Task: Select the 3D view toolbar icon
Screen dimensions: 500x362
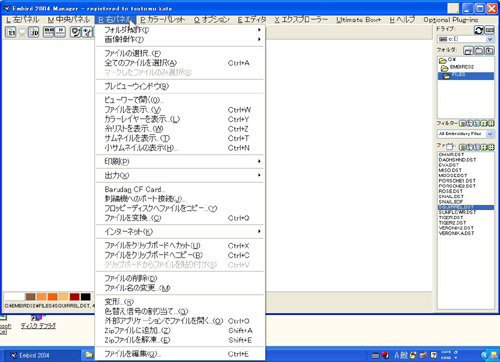Action: point(34,32)
